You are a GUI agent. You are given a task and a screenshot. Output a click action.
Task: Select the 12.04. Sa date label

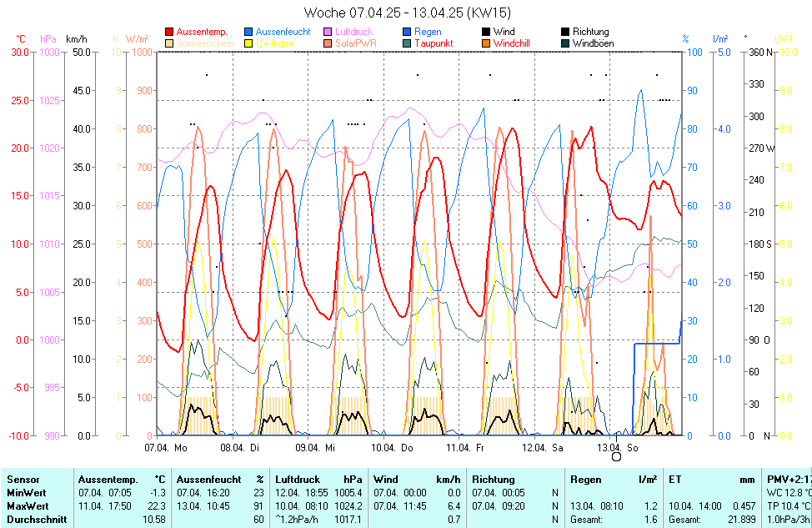coord(543,448)
